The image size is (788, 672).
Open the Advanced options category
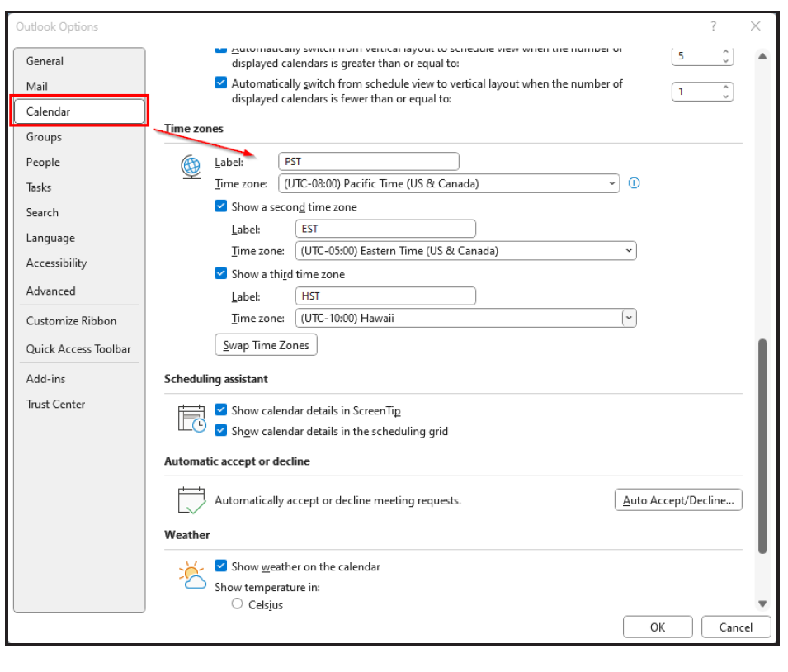click(50, 291)
